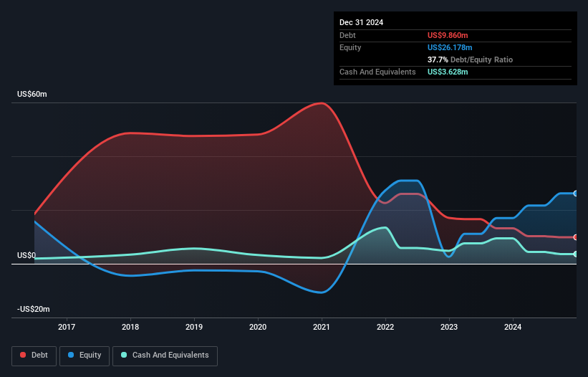Click the US$26.178m equity value
The height and width of the screenshot is (377, 588).
(x=450, y=47)
